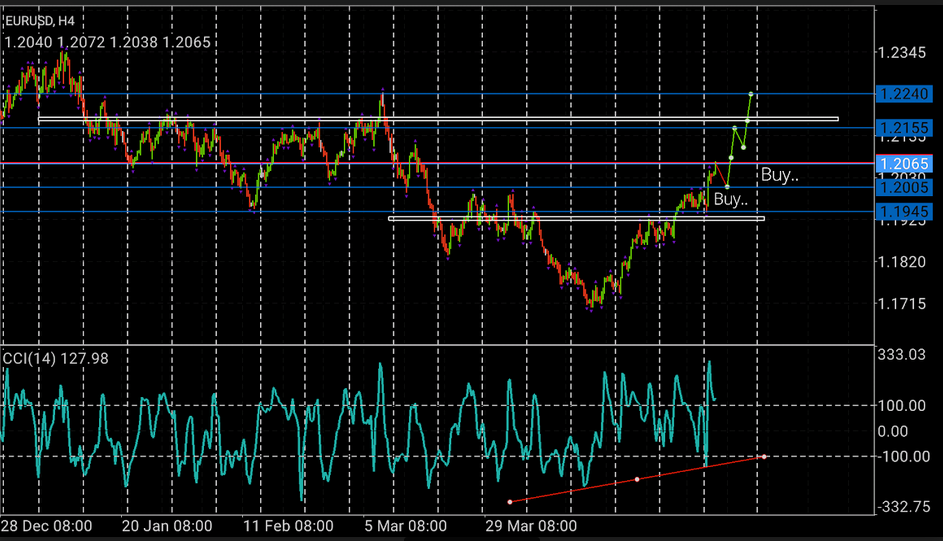Click the EURUSD,H4 symbol title
Image resolution: width=943 pixels, height=541 pixels.
tap(42, 20)
